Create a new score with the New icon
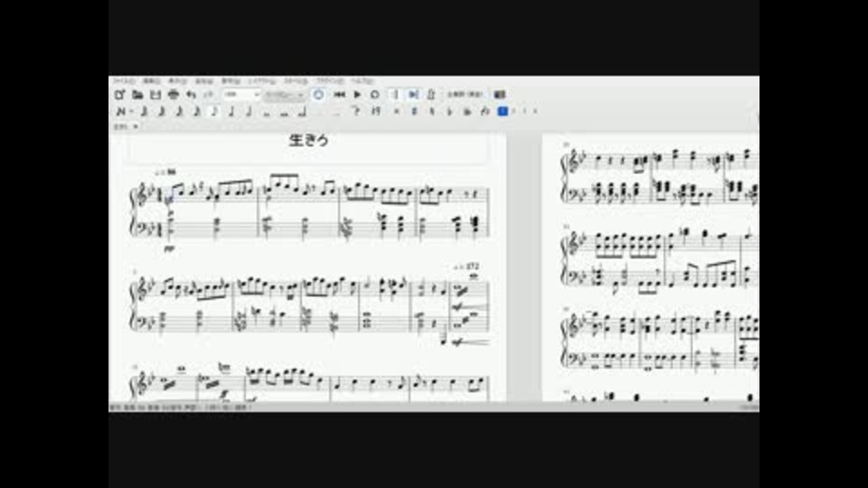 point(119,95)
